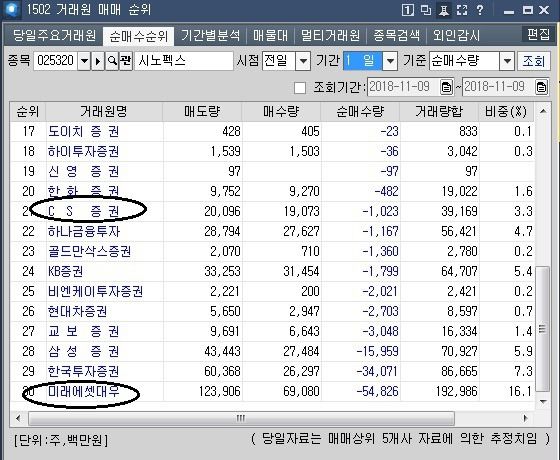Open the 매물대 tab
560x460 pixels.
(270, 36)
